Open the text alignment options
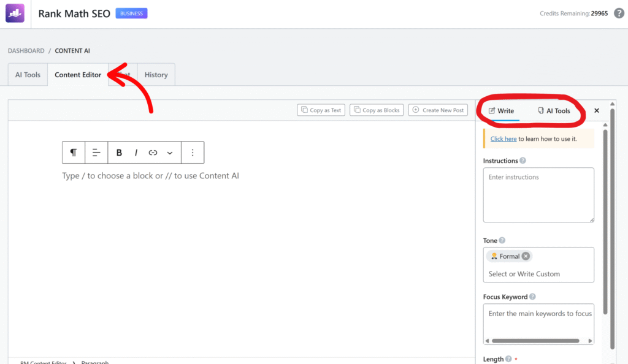 click(x=96, y=153)
